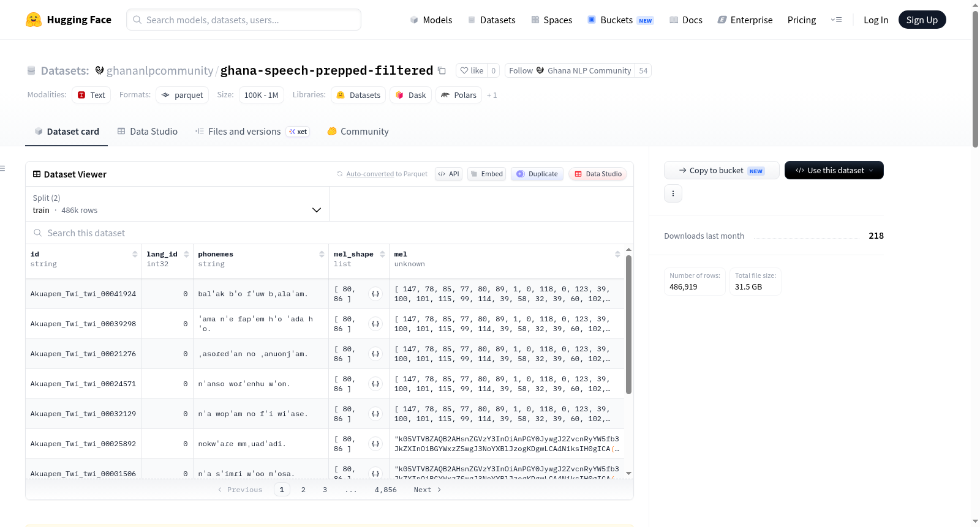Open the Use this dataset dropdown
Image resolution: width=980 pixels, height=527 pixels.
(x=834, y=170)
